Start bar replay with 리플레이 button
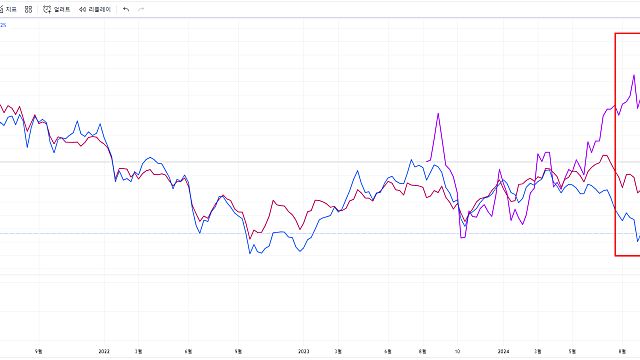 coord(95,9)
